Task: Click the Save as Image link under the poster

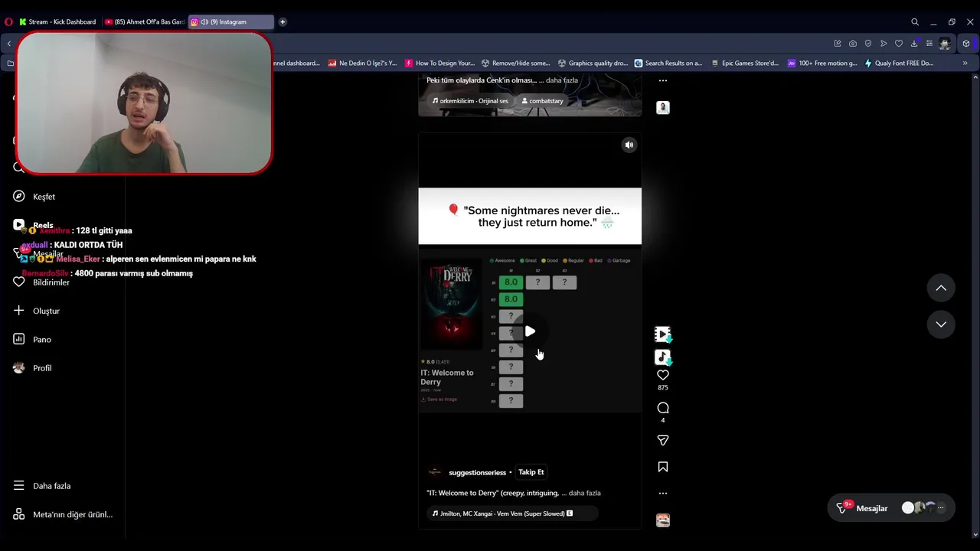Action: 439,399
